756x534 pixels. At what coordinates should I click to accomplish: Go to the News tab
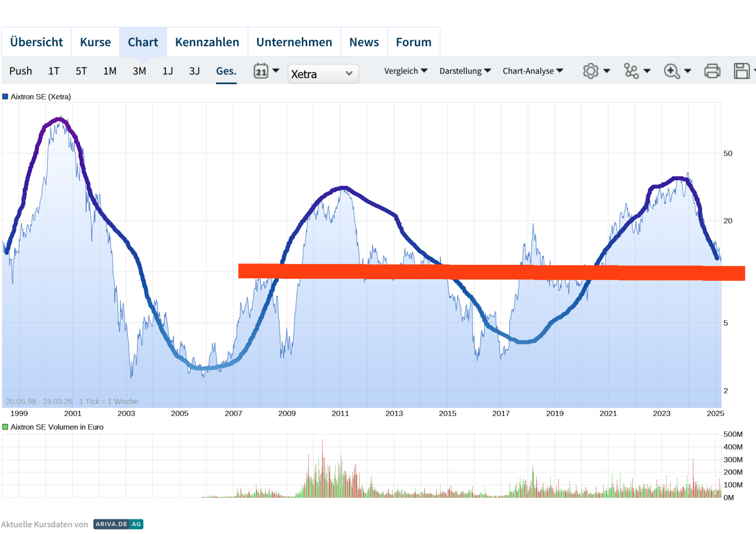[364, 42]
